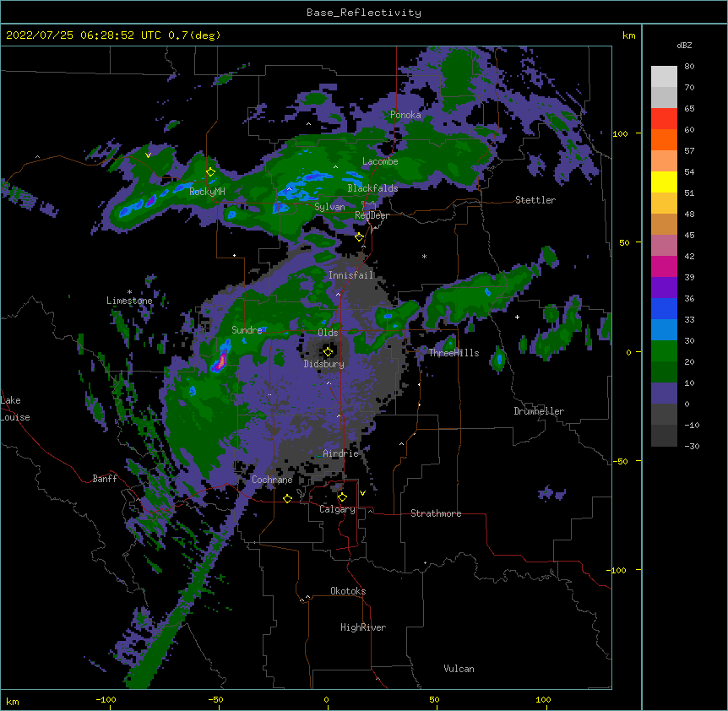The image size is (728, 711).
Task: Click the Blackfalds city label
Action: tap(372, 188)
